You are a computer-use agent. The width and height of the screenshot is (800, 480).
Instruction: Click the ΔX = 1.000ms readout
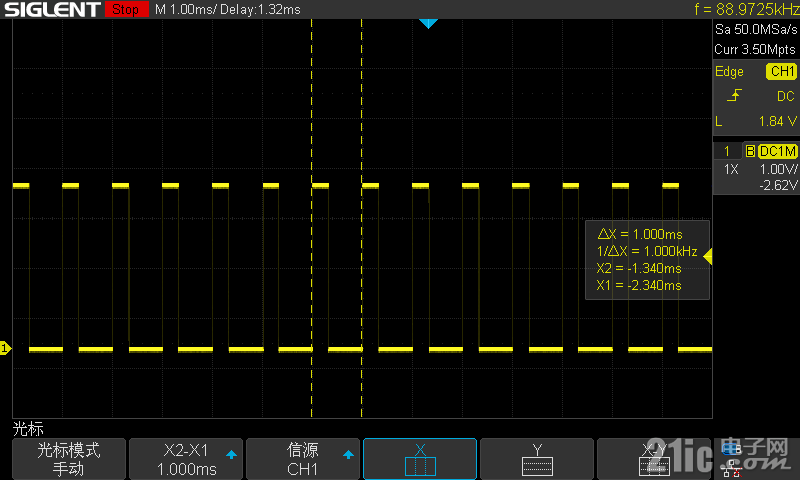pyautogui.click(x=640, y=235)
